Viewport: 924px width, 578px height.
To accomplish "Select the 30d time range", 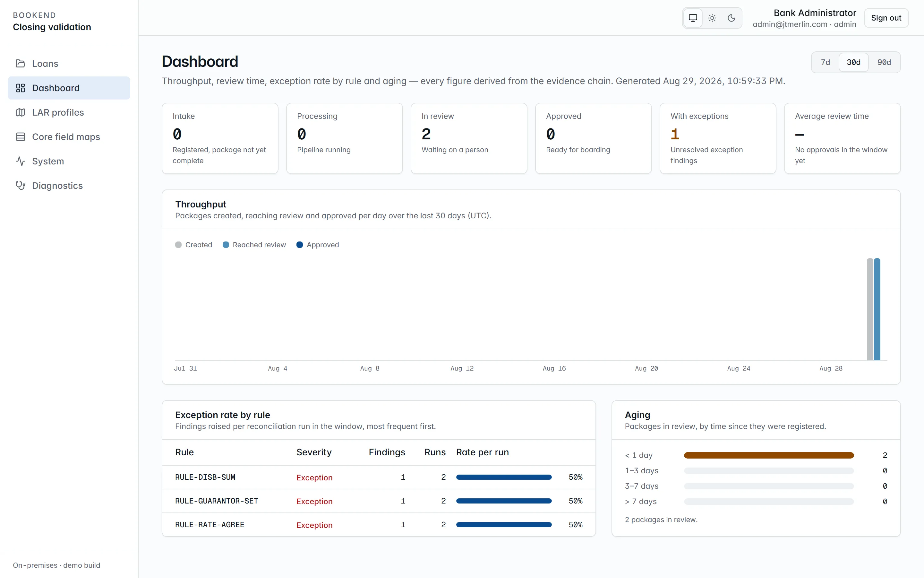I will pyautogui.click(x=853, y=62).
